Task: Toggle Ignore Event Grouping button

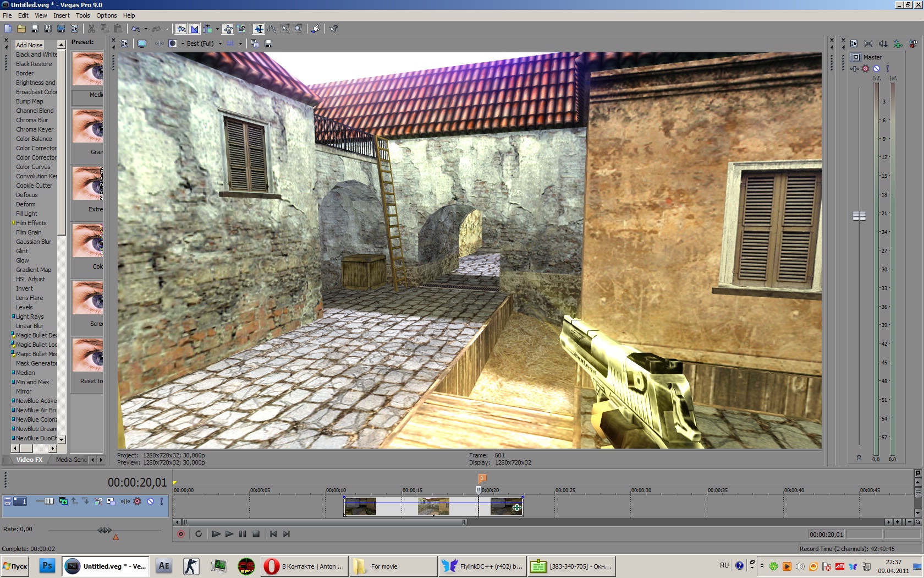Action: click(x=241, y=29)
